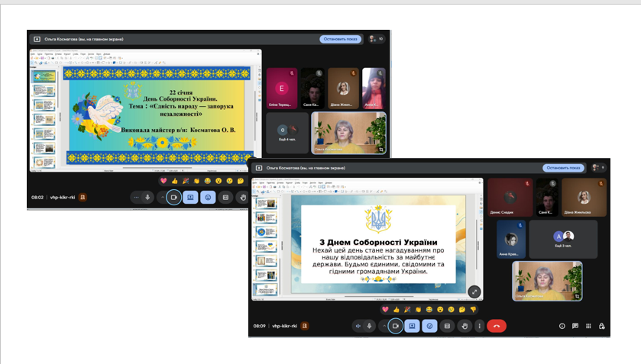Toggle the microphone in the lower meeting
Image resolution: width=641 pixels, height=364 pixels.
(x=369, y=326)
